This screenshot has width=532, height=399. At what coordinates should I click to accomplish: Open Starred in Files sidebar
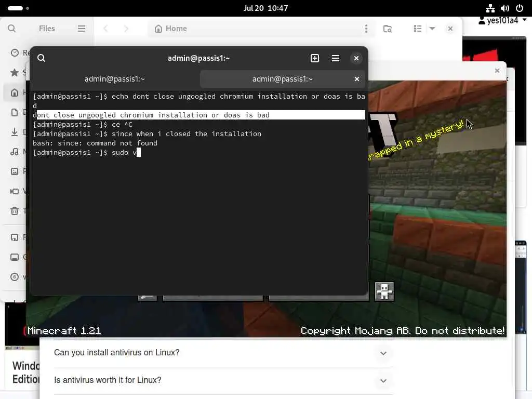click(x=15, y=72)
